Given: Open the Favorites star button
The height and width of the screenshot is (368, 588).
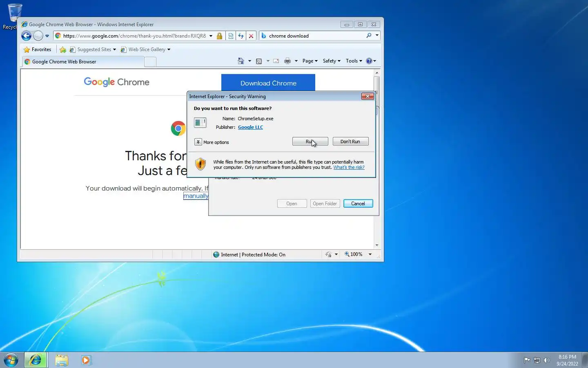Looking at the screenshot, I should pos(38,49).
